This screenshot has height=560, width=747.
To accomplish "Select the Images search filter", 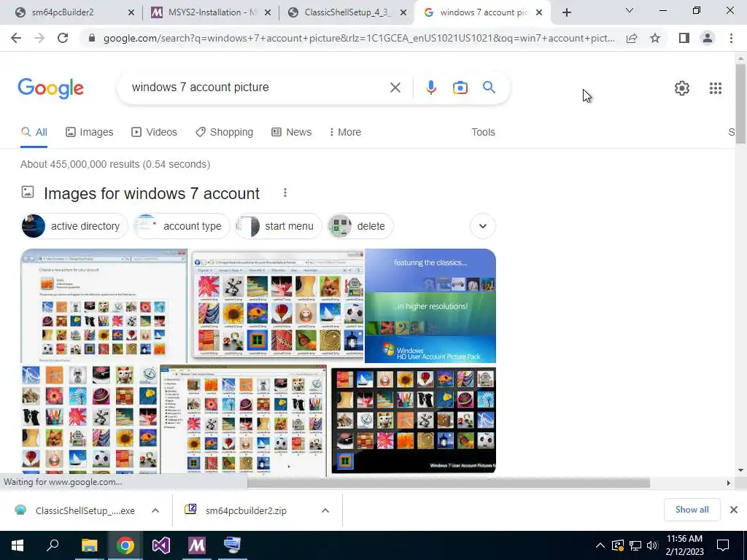I will tap(90, 132).
